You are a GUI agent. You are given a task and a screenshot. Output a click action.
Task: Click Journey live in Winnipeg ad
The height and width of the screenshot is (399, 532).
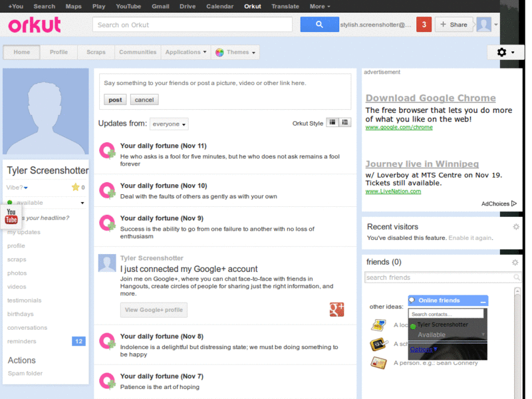click(x=422, y=164)
